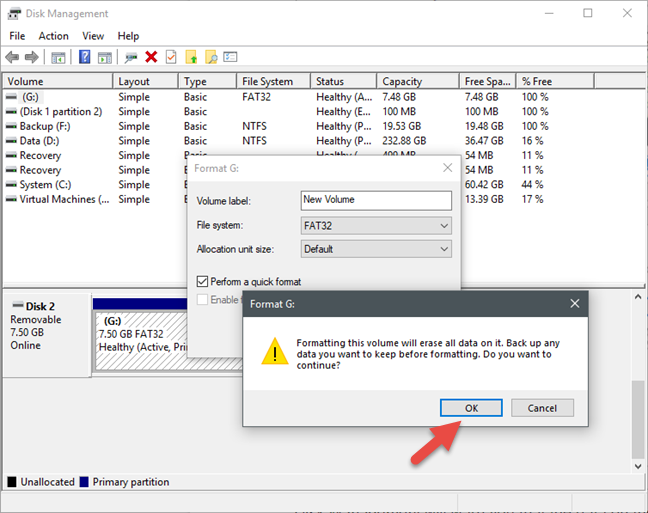The image size is (648, 513).
Task: Click the black Unallocated legend swatch
Action: [12, 482]
